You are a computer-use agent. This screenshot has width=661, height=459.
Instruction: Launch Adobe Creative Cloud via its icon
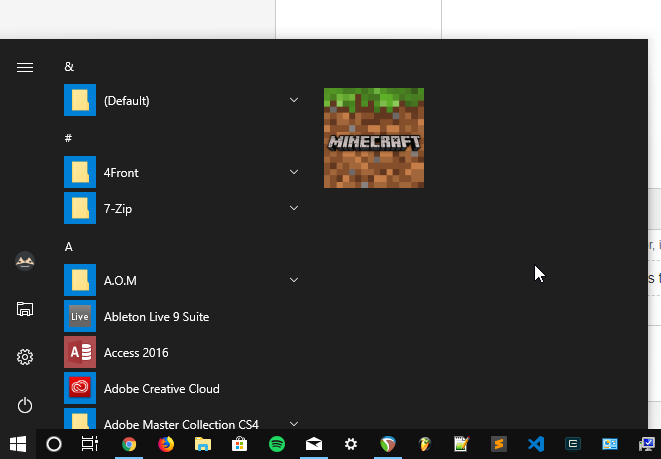80,388
